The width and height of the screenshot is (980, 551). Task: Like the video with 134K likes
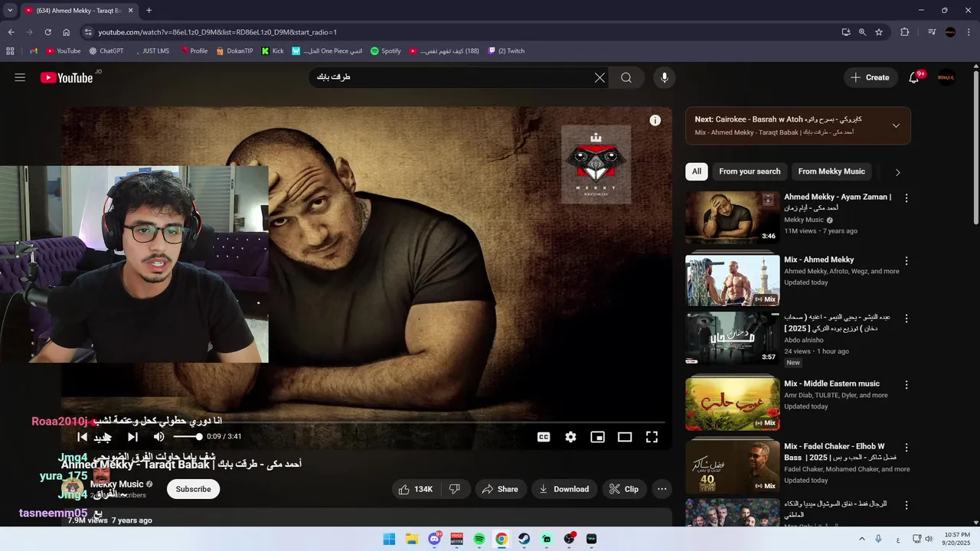coord(415,489)
